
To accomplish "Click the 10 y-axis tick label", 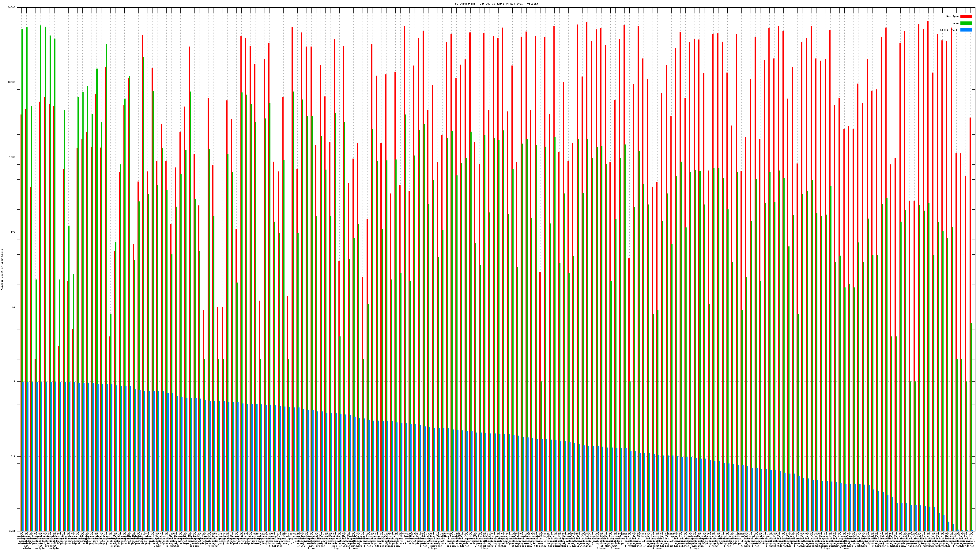I will 14,307.
